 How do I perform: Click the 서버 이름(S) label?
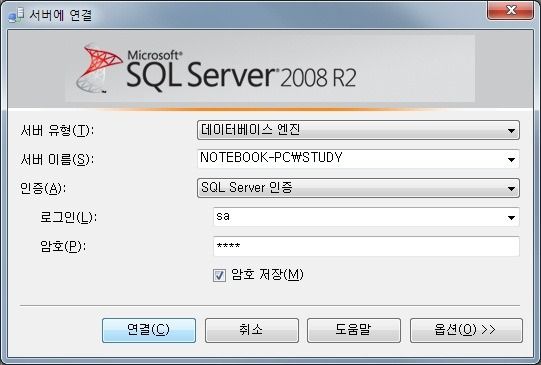click(57, 160)
